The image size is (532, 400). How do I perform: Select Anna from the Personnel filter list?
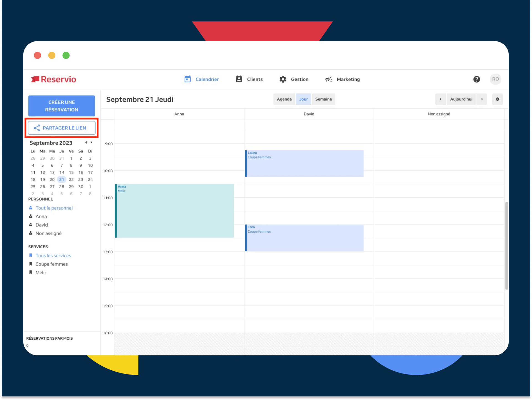(41, 216)
